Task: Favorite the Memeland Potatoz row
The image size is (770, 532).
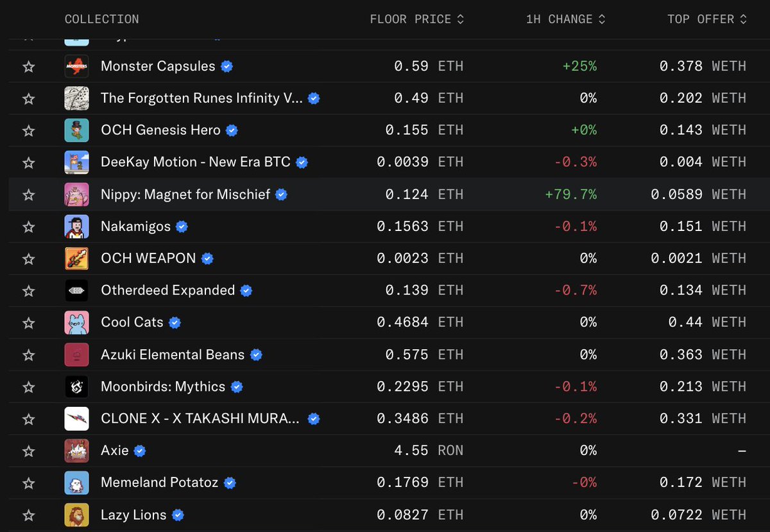Action: [x=28, y=484]
